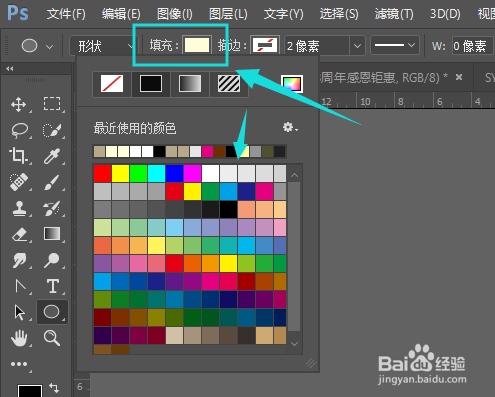Viewport: 495px width, 397px height.
Task: Select the Ellipse shape tool
Action: [52, 312]
